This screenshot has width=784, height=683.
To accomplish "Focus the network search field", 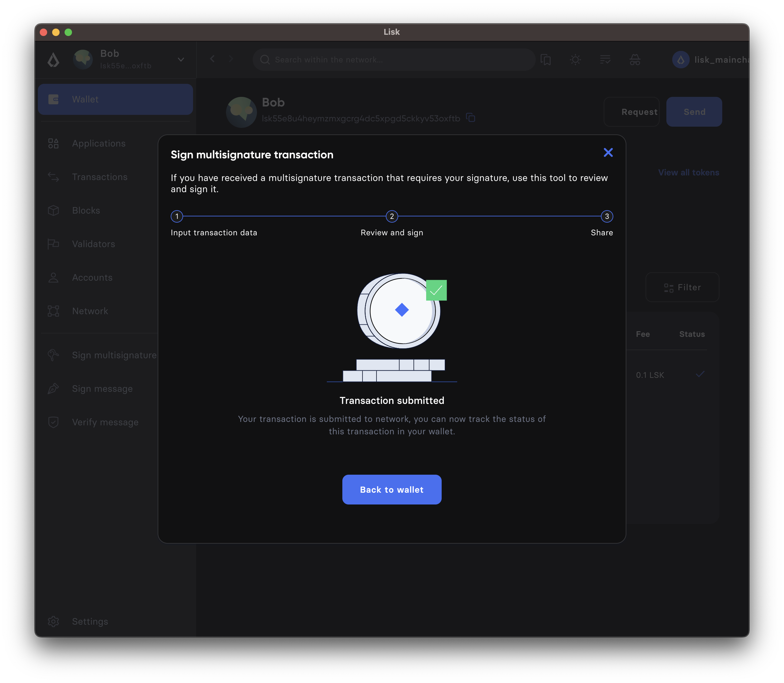I will pos(394,60).
